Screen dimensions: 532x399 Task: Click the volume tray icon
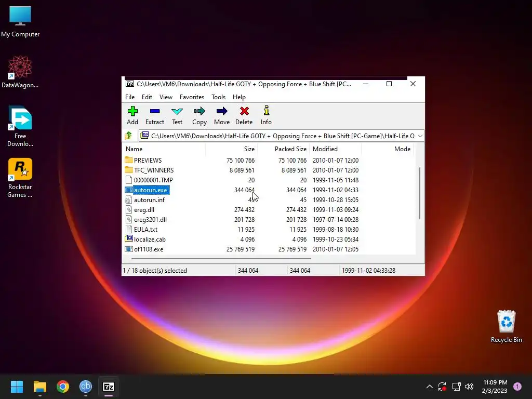pos(469,387)
